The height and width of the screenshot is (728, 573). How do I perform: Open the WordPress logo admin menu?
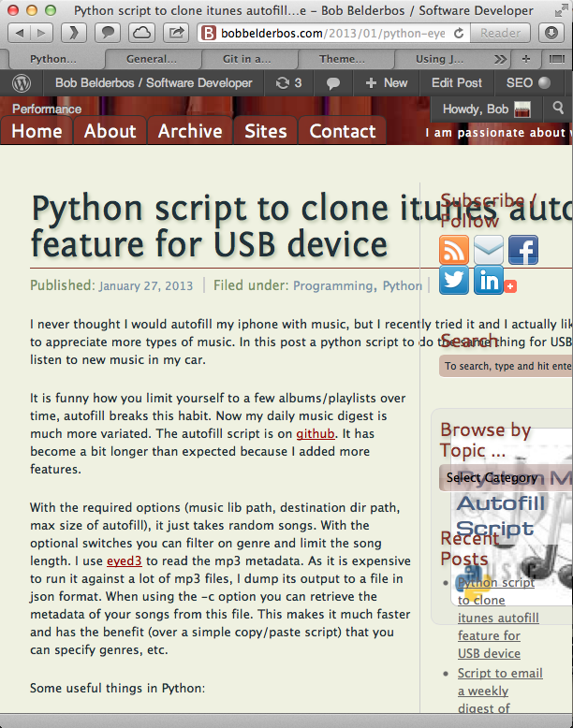click(x=22, y=83)
